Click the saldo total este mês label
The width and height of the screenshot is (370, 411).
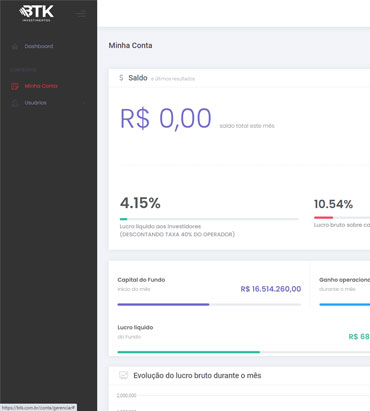point(247,126)
